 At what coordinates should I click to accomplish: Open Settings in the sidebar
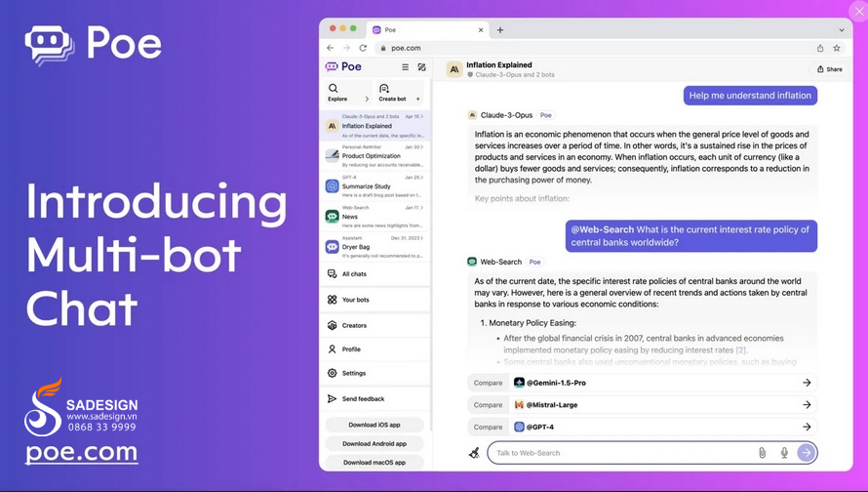pos(375,373)
